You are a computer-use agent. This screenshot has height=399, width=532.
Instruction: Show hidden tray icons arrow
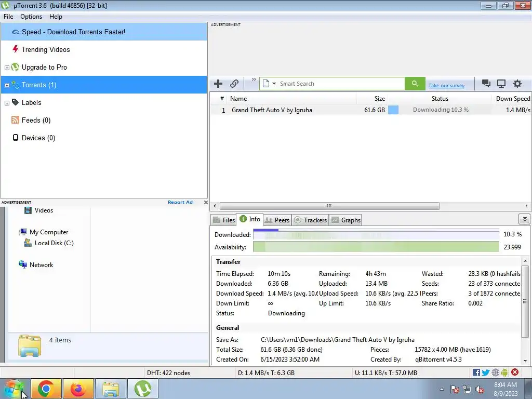click(442, 390)
